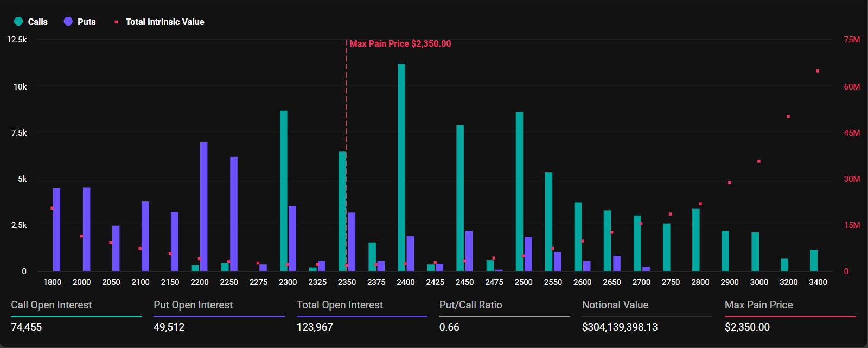Click the Notional Value amount
The image size is (868, 348).
pos(620,327)
